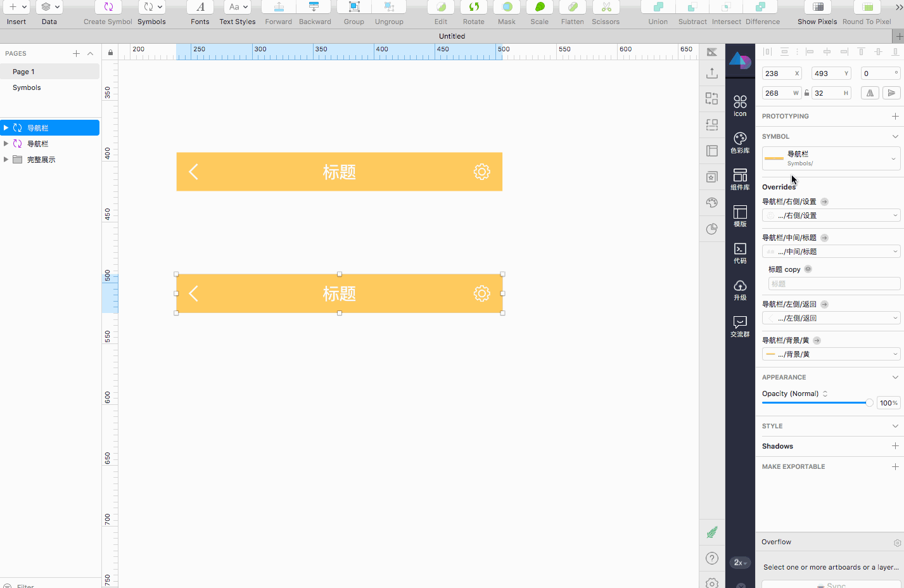
Task: Click the 2x scale button in the dark sidebar
Action: [740, 563]
